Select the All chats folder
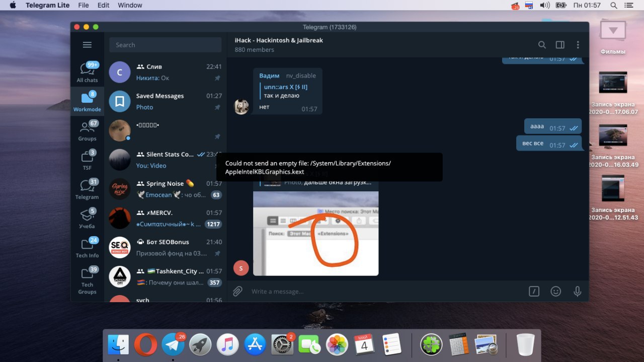The width and height of the screenshot is (644, 362). click(x=87, y=73)
